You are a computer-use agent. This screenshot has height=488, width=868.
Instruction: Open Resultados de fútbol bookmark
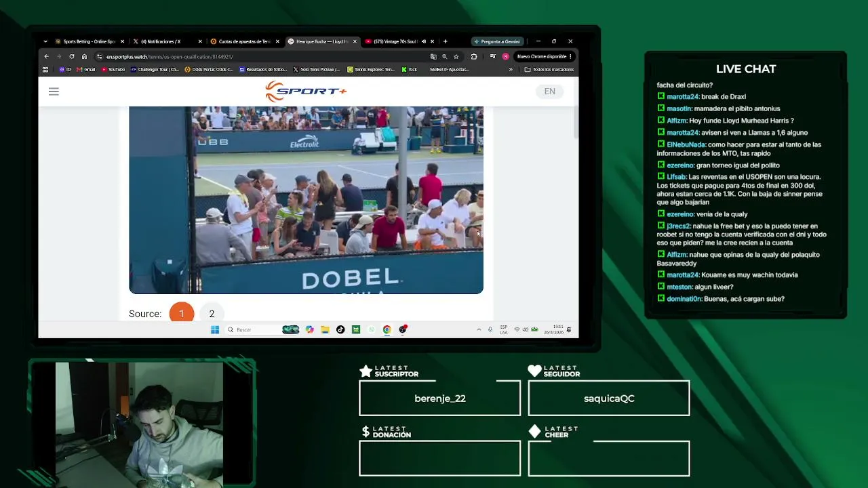[263, 69]
